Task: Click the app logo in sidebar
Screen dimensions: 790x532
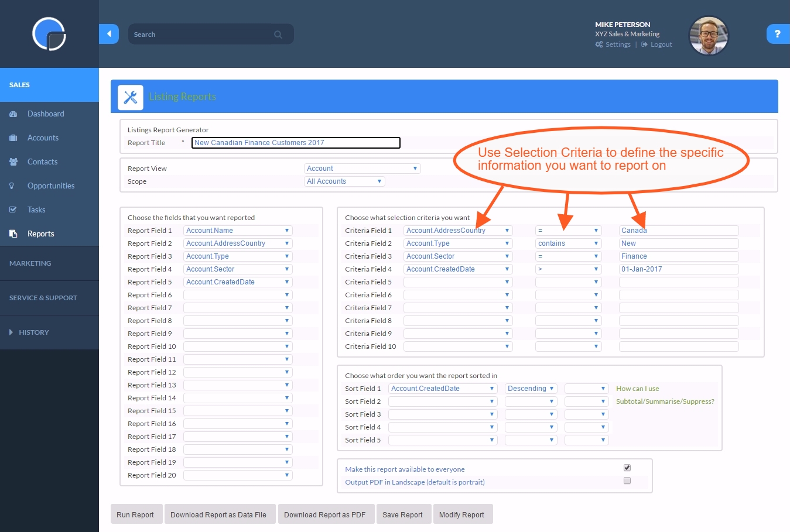Action: tap(49, 34)
